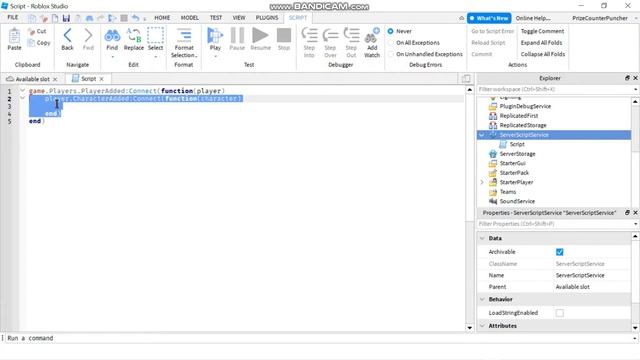The height and width of the screenshot is (360, 640).
Task: Click the Save icon in quick access toolbar
Action: tap(66, 18)
